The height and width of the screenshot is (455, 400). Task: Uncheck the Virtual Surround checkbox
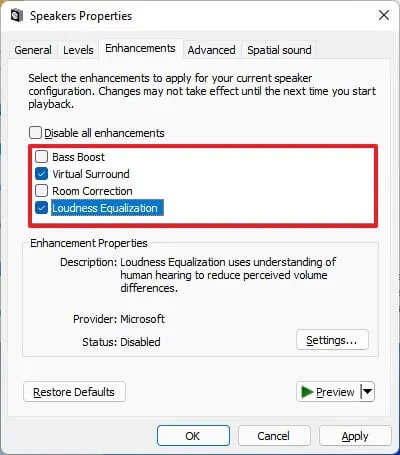[x=41, y=174]
